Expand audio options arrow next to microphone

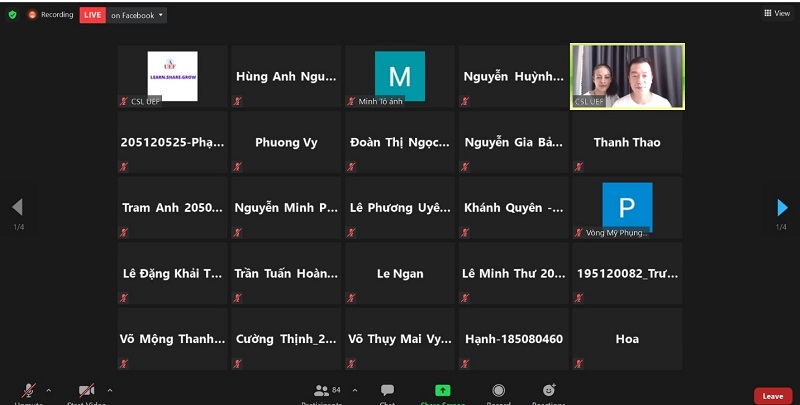click(x=49, y=390)
